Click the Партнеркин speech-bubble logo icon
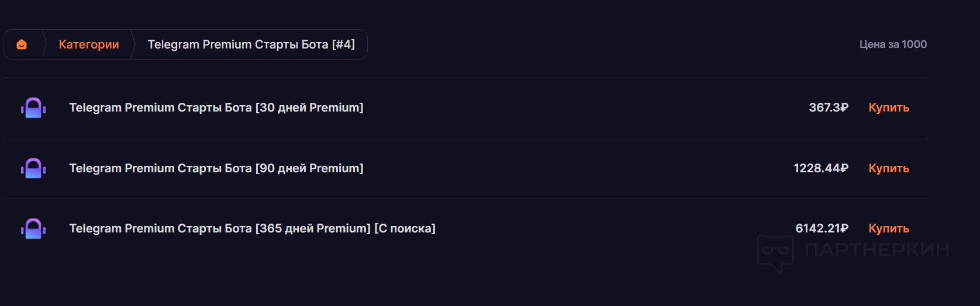The image size is (980, 306). click(x=775, y=253)
